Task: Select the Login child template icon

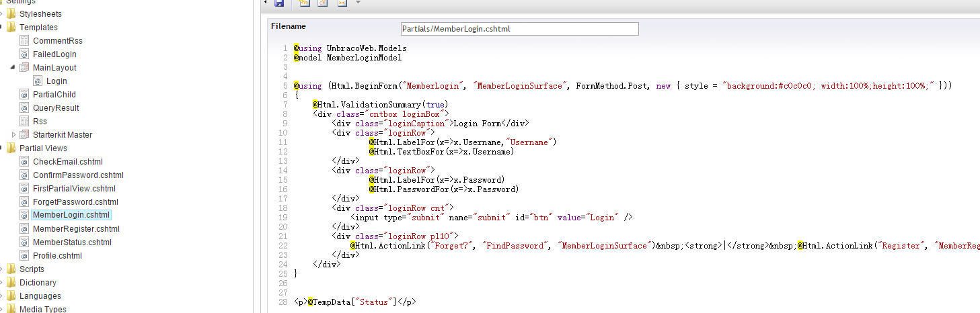Action: point(38,81)
